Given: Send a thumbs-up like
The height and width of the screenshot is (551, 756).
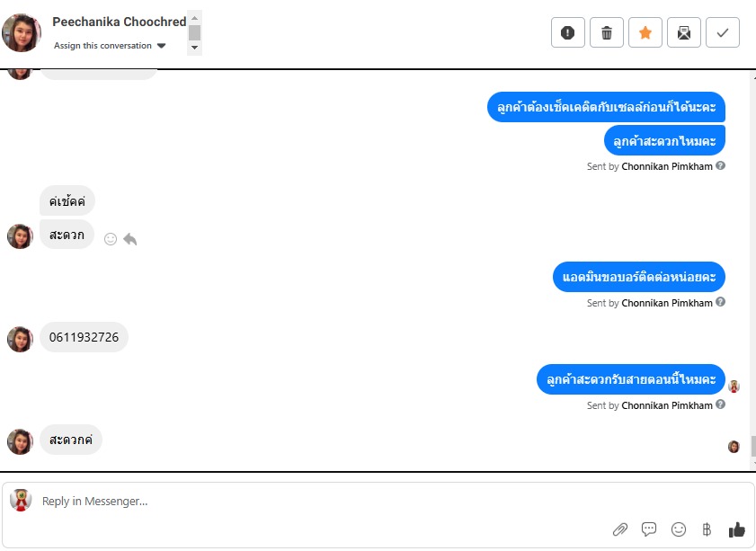Looking at the screenshot, I should 737,529.
